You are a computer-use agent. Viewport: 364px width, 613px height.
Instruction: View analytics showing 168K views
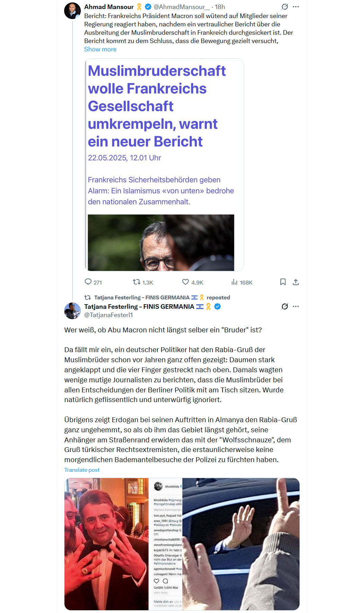242,282
